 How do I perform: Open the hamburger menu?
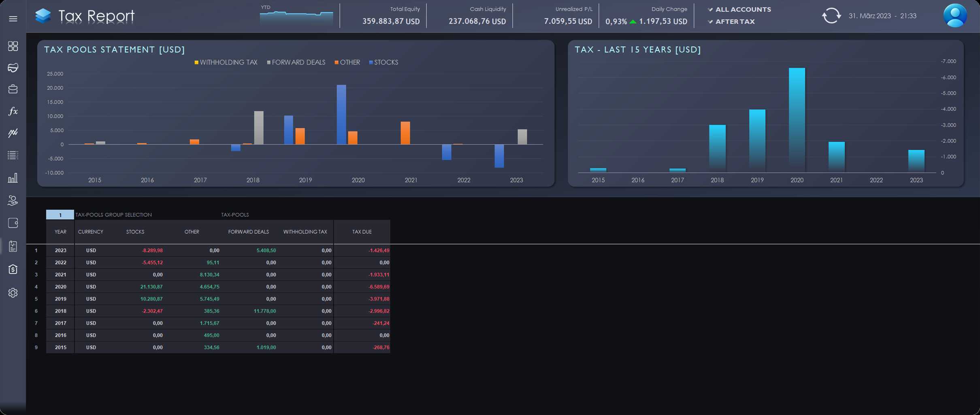tap(13, 19)
